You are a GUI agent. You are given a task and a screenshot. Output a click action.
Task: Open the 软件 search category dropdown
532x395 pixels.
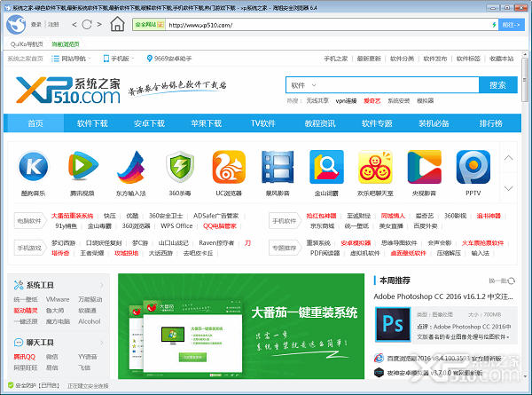pos(303,85)
